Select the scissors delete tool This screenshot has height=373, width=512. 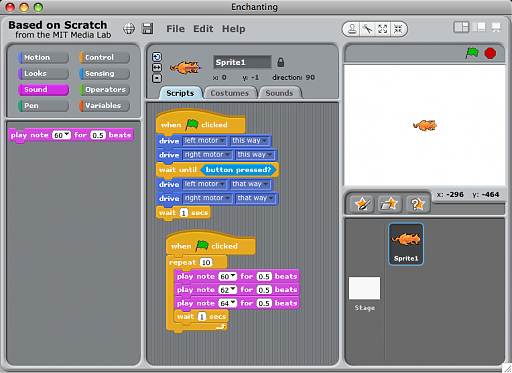367,29
